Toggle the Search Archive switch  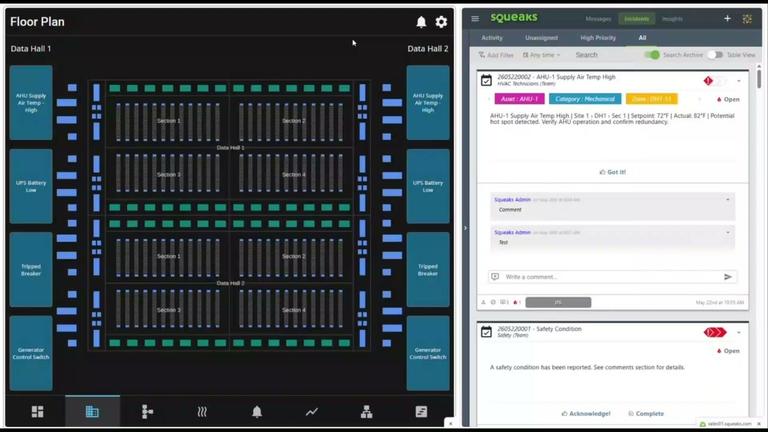point(651,55)
